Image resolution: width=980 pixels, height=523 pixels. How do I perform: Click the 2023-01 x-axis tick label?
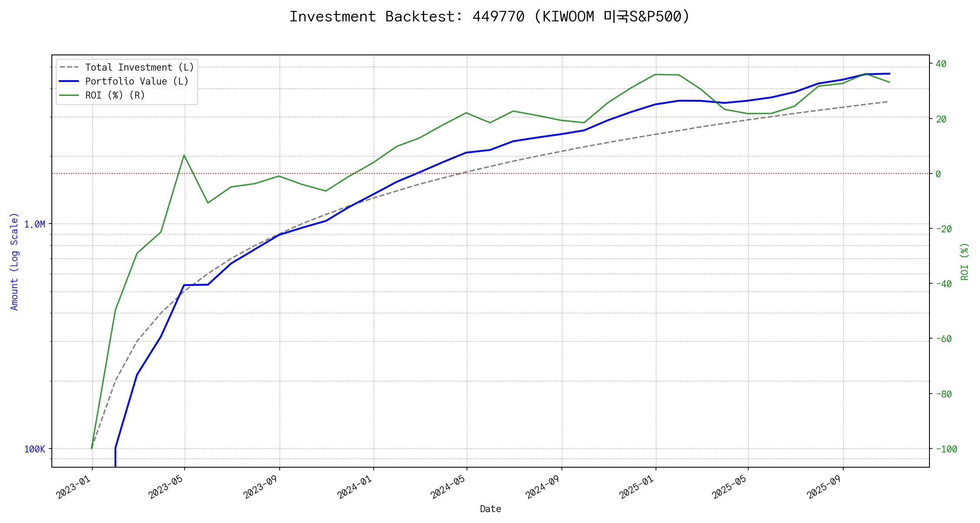(74, 487)
